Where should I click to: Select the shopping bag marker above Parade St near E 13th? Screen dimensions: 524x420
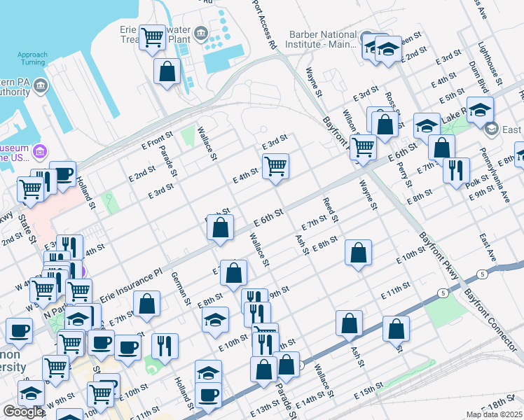[263, 370]
